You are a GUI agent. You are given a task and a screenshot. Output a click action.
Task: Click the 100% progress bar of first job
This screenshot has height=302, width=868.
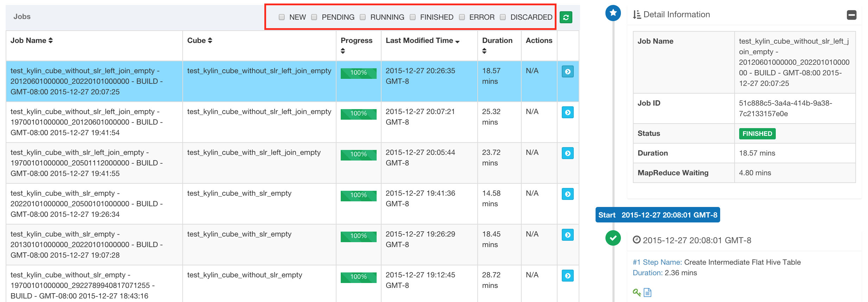[358, 73]
